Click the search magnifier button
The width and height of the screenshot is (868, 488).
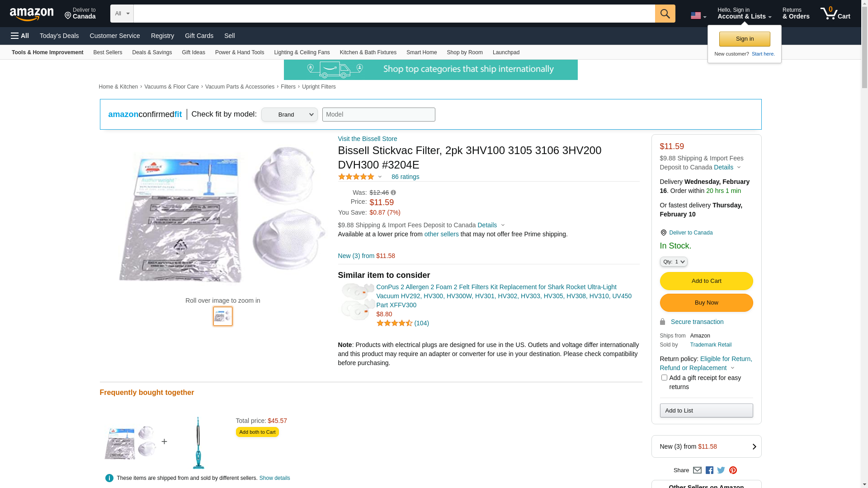[x=665, y=14]
